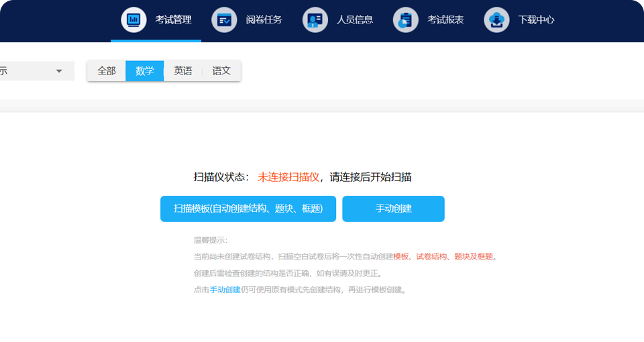This screenshot has height=342, width=644.
Task: Open the 考试报表 menu label
Action: click(445, 19)
